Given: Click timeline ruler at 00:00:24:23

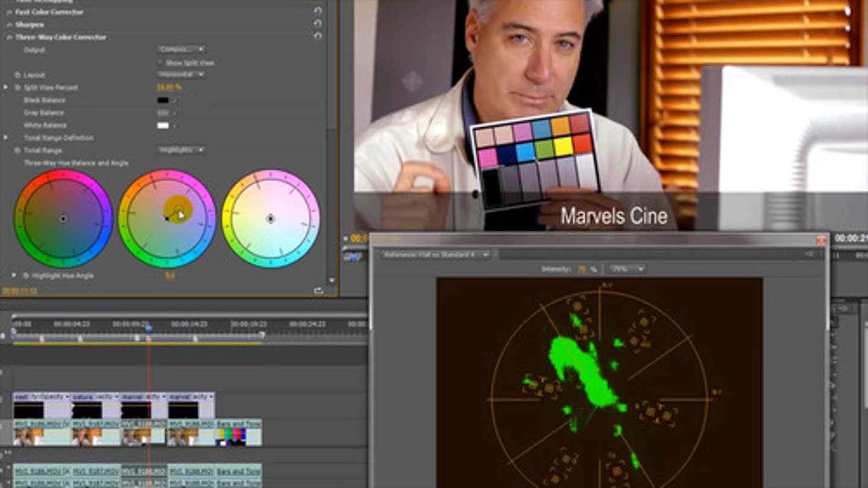Looking at the screenshot, I should click(x=307, y=324).
